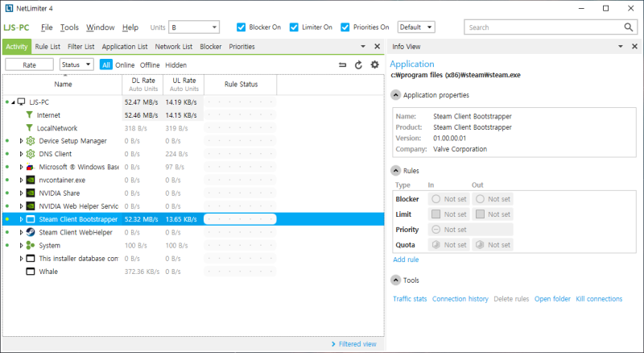The image size is (644, 353).
Task: Click the Steam Client WebHelper Steam icon
Action: tap(31, 232)
